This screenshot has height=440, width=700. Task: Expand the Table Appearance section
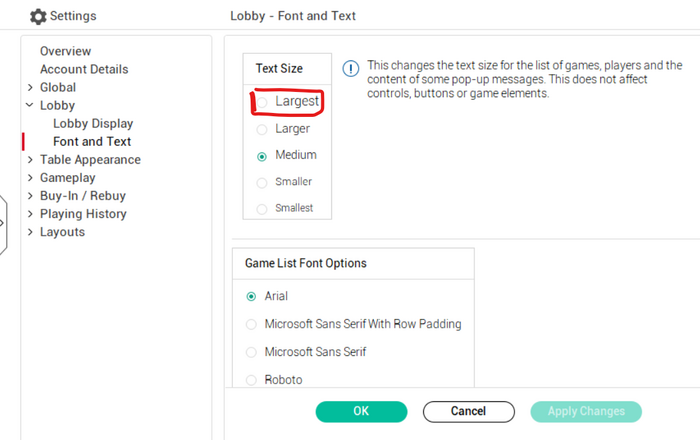coord(30,160)
